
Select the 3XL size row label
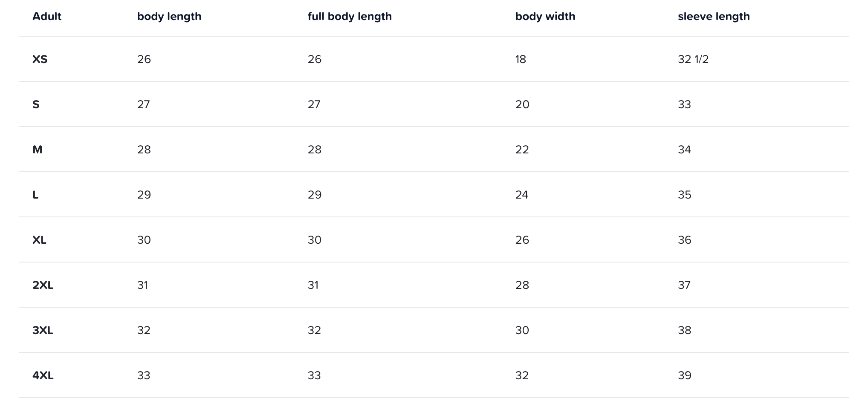pyautogui.click(x=43, y=330)
